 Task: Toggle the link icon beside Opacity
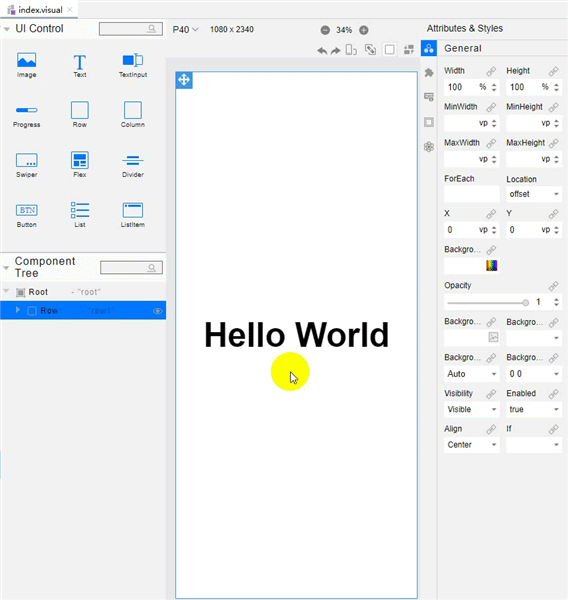[553, 286]
